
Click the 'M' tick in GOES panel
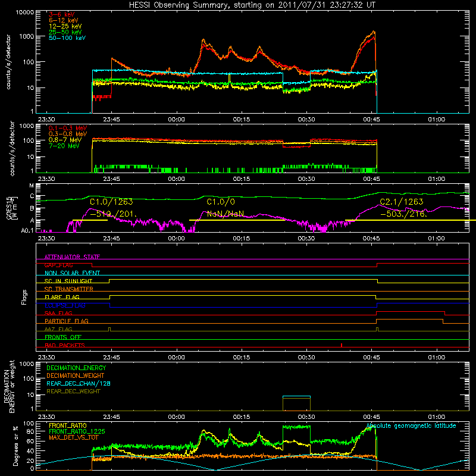tap(32, 186)
